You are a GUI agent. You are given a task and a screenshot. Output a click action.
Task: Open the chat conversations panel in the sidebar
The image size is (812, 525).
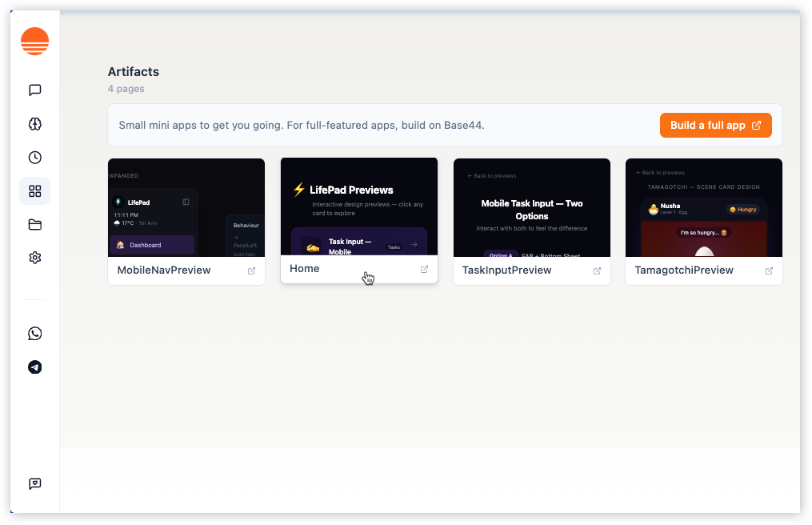pos(34,90)
